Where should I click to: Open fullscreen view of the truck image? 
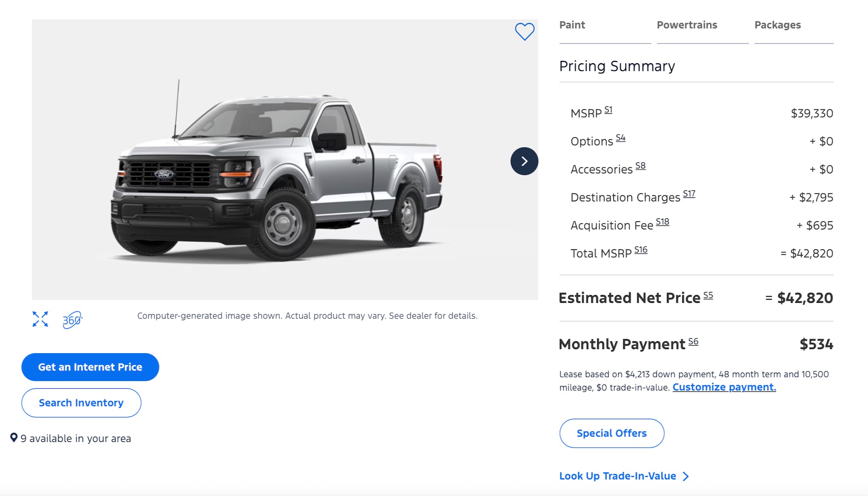tap(39, 319)
